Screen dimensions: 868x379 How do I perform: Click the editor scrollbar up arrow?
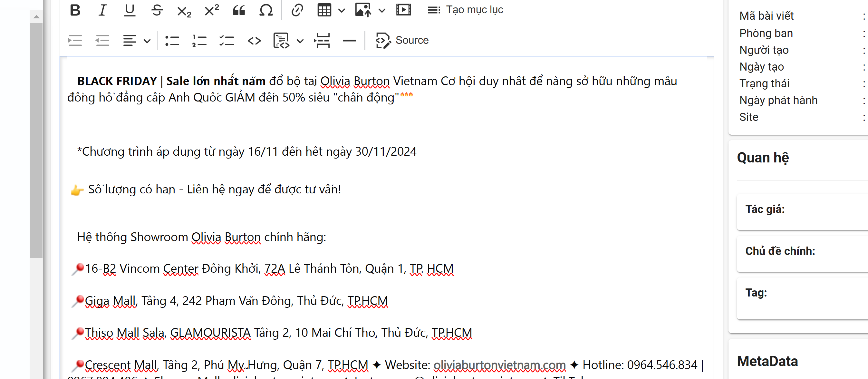pos(36,16)
